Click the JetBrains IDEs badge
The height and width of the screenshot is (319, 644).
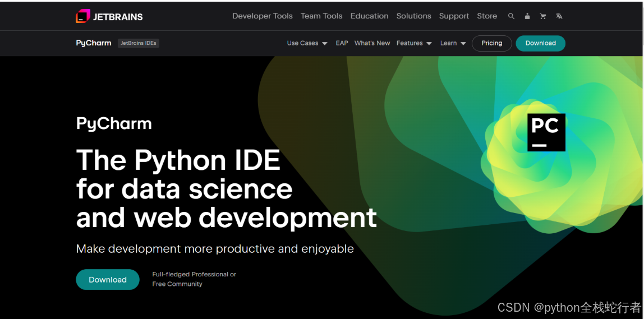coord(139,43)
